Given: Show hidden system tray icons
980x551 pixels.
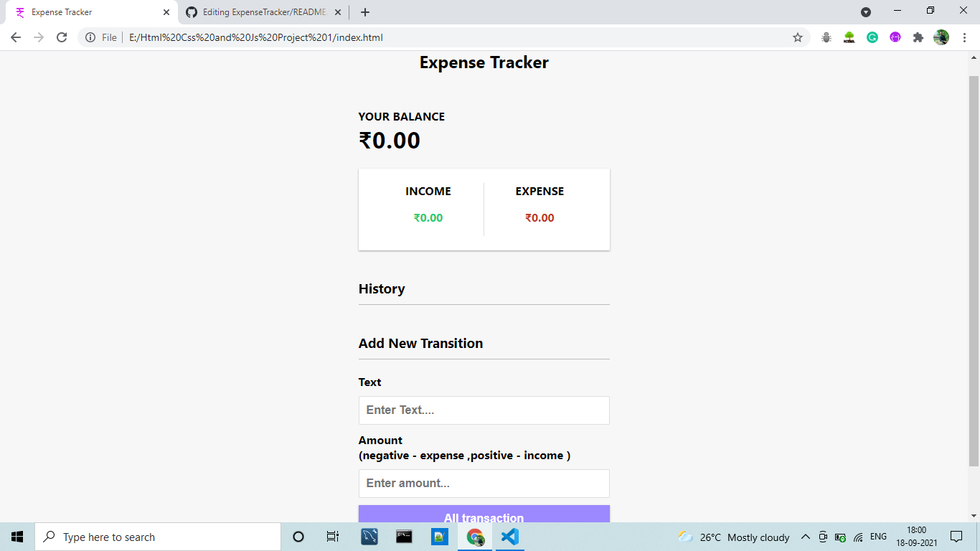Looking at the screenshot, I should click(x=806, y=537).
